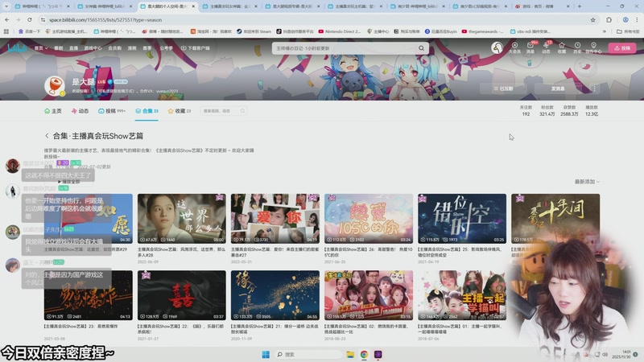The width and height of the screenshot is (644, 362).
Task: Open thegameawards bookmark
Action: (x=482, y=31)
